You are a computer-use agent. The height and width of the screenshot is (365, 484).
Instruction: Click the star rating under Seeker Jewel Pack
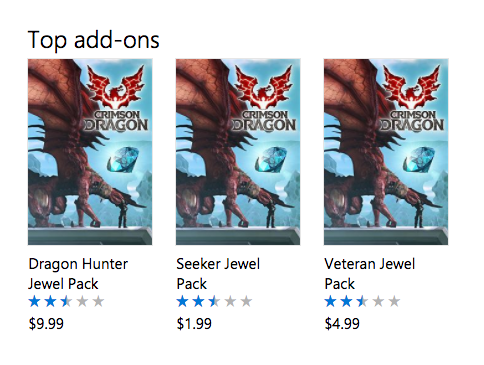point(214,302)
